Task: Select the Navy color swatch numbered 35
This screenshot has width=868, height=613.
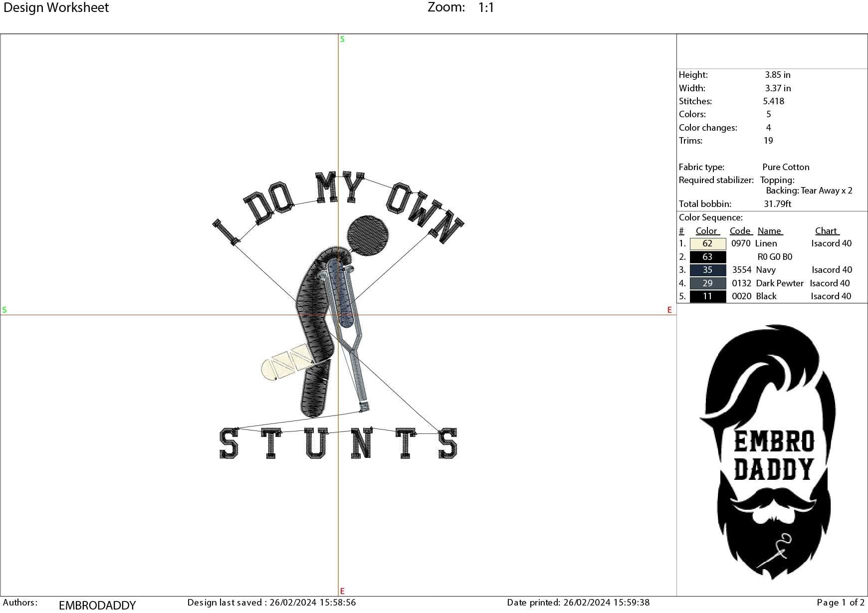Action: click(x=707, y=270)
